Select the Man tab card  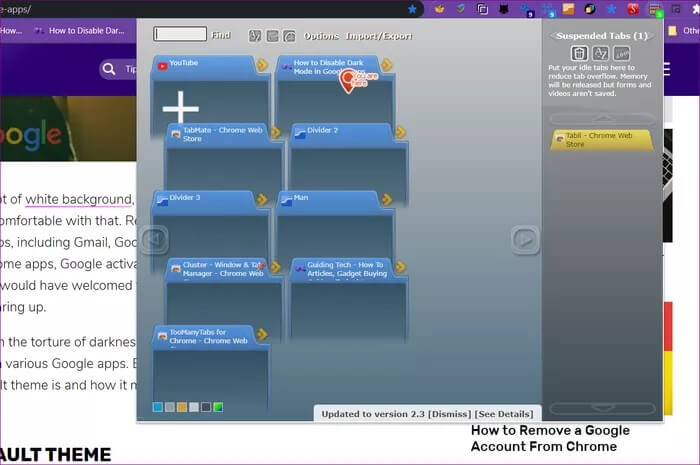[x=335, y=225]
